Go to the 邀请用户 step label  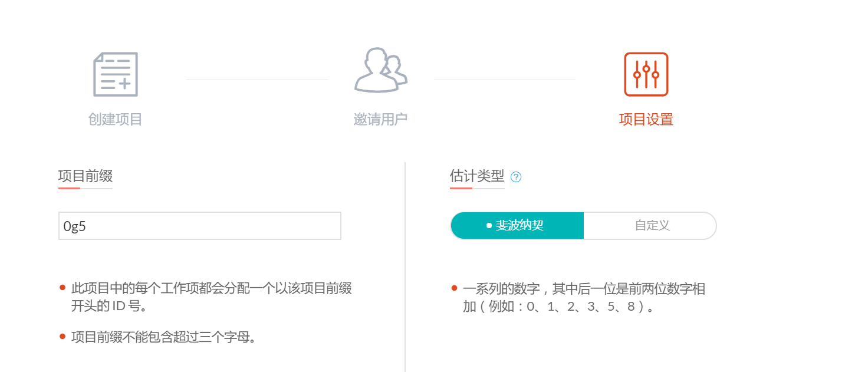(380, 120)
